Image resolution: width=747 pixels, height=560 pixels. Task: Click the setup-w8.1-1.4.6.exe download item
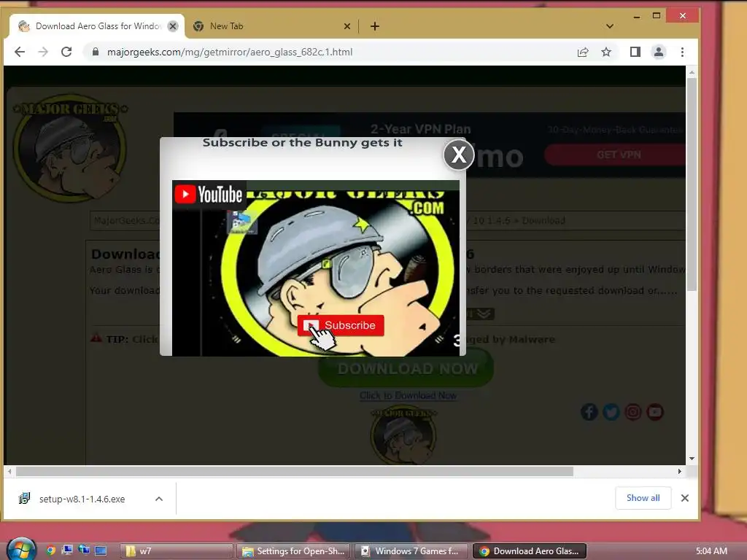(x=81, y=499)
